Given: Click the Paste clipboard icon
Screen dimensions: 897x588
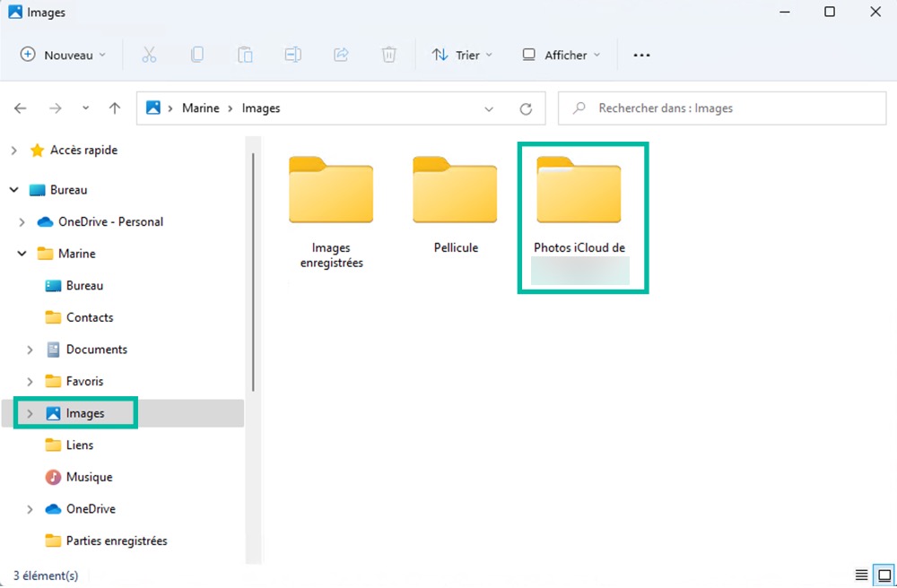Looking at the screenshot, I should coord(245,55).
